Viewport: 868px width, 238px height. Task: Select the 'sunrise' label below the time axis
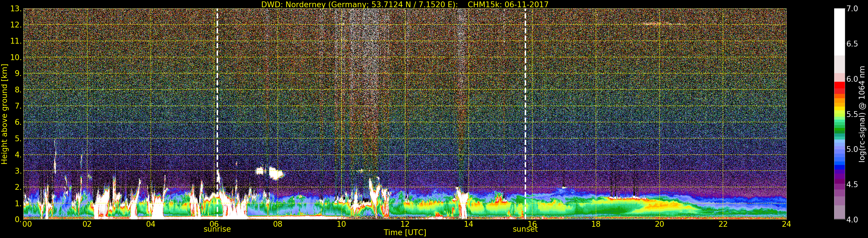pos(217,229)
